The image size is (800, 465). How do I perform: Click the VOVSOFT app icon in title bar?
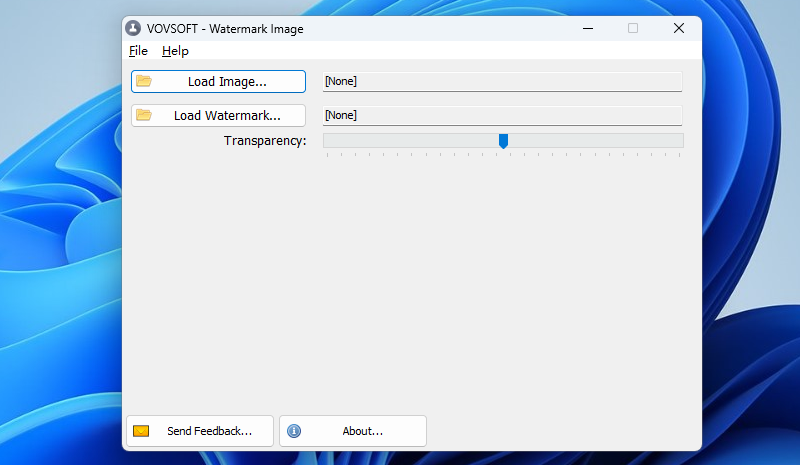coord(133,29)
